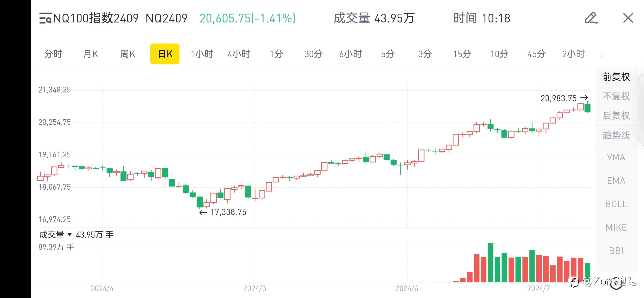Image resolution: width=644 pixels, height=298 pixels.
Task: Toggle the BOLL indicator overlay
Action: click(x=616, y=204)
